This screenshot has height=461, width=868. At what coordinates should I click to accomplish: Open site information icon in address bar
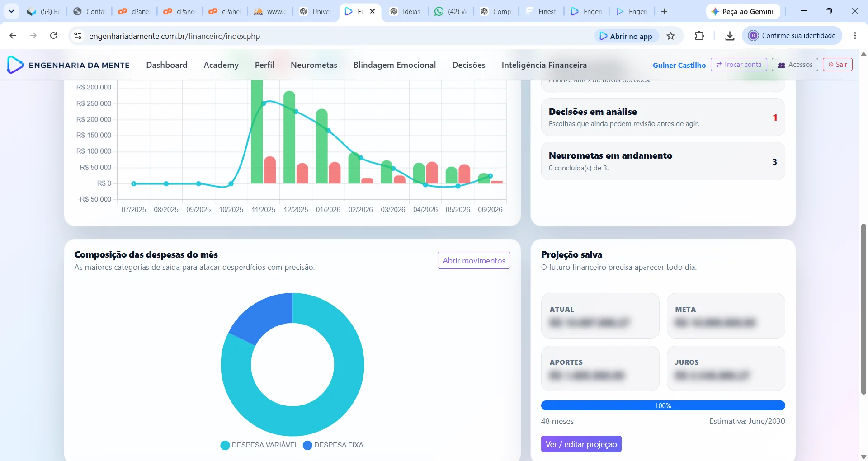pyautogui.click(x=78, y=36)
